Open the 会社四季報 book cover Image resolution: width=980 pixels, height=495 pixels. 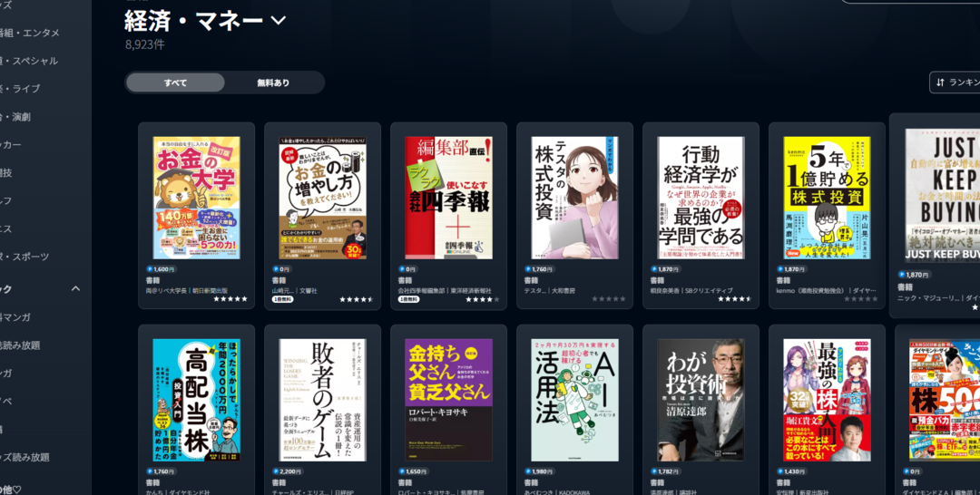(449, 198)
